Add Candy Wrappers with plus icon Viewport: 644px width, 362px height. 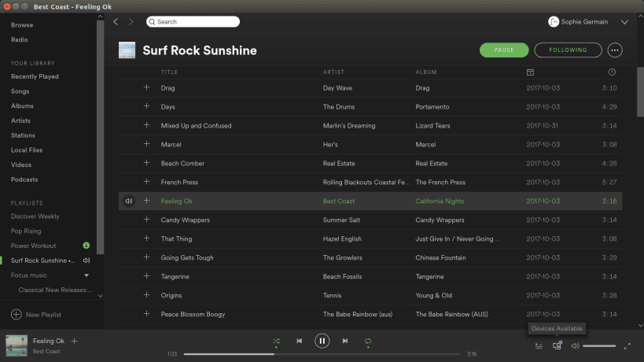click(x=146, y=220)
